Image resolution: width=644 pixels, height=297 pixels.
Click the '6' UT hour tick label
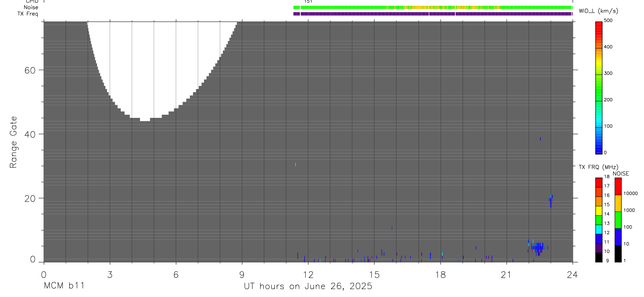[x=176, y=274]
